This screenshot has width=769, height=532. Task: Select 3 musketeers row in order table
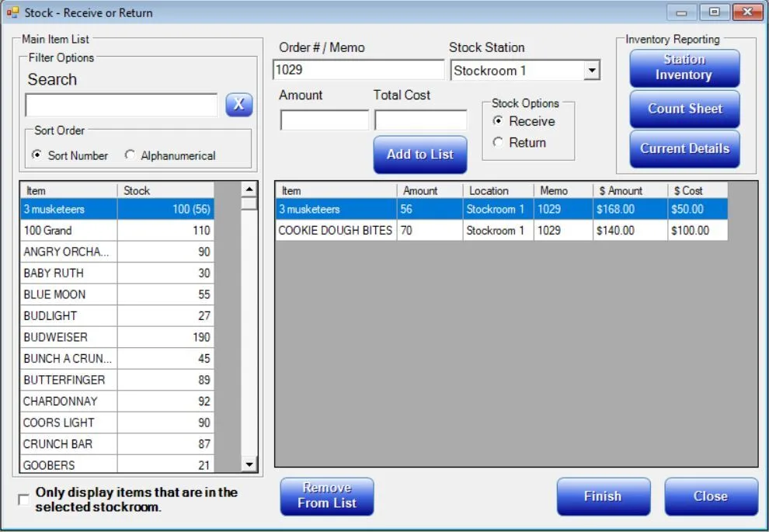click(501, 209)
